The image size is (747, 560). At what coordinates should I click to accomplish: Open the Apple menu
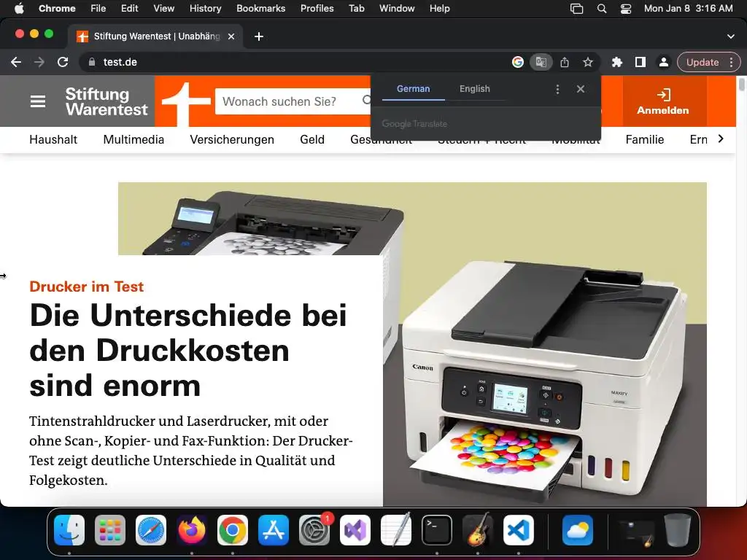pos(19,8)
